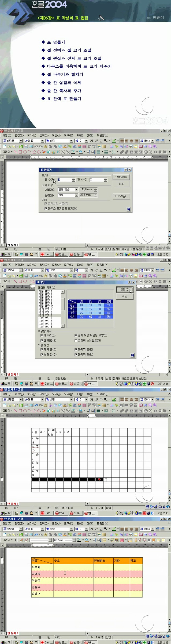Select line drawing tool in 표 만들기 dialog window
This screenshot has width=171, height=644.
point(16,152)
